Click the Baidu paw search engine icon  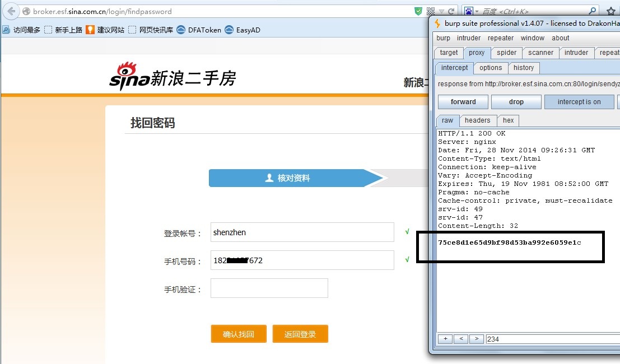tap(469, 11)
